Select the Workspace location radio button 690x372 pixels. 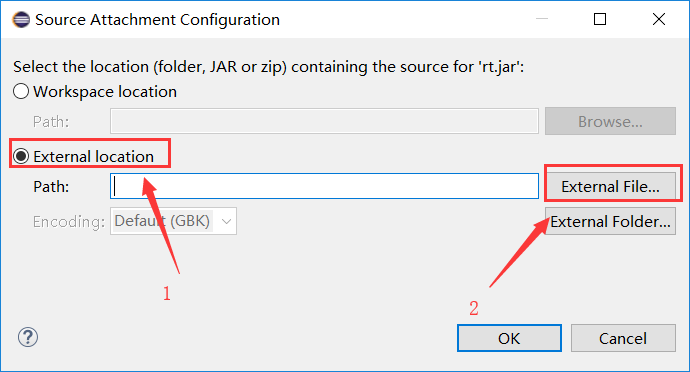tap(21, 92)
